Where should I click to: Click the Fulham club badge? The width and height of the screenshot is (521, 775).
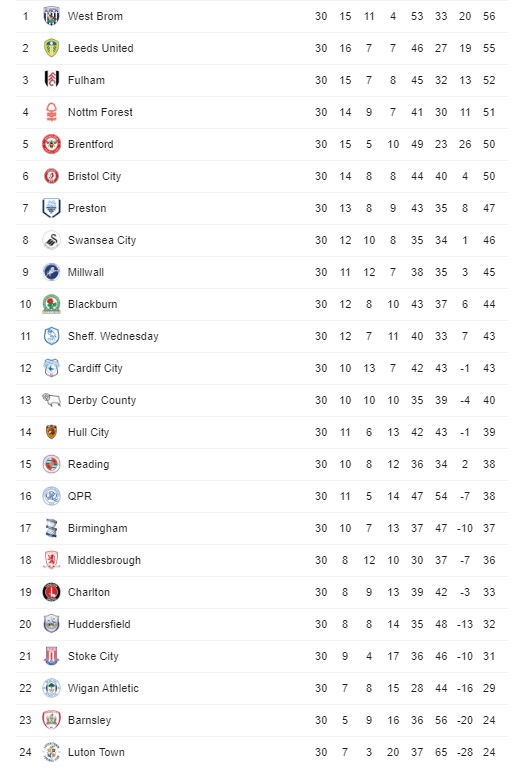pos(51,80)
